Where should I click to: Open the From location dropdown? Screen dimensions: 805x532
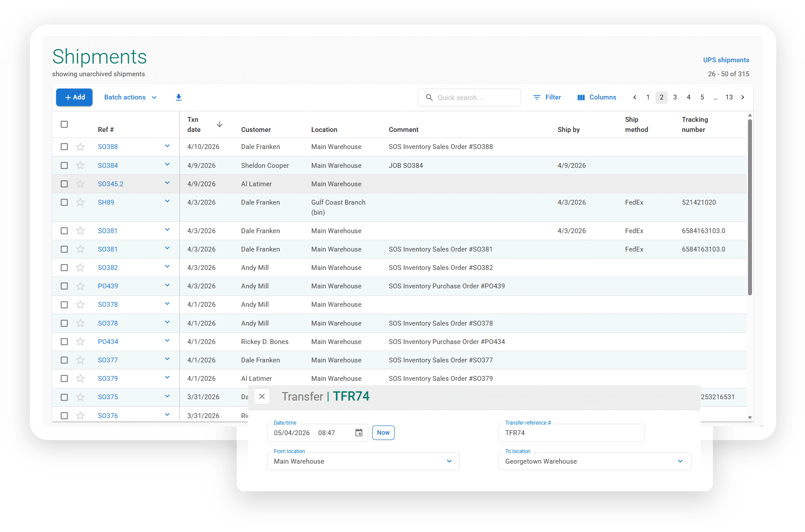(x=363, y=461)
